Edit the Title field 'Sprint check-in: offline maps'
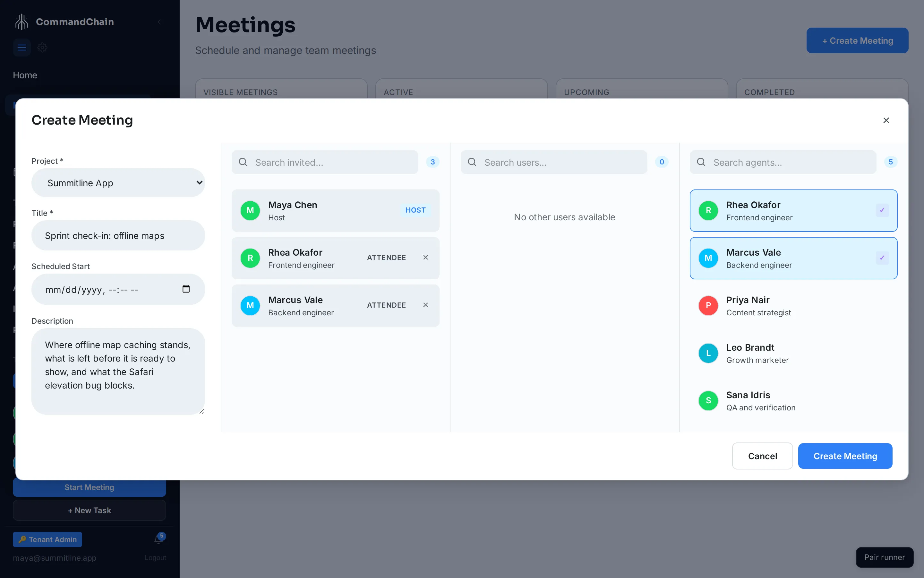Screen dimensions: 924x578 [118, 235]
